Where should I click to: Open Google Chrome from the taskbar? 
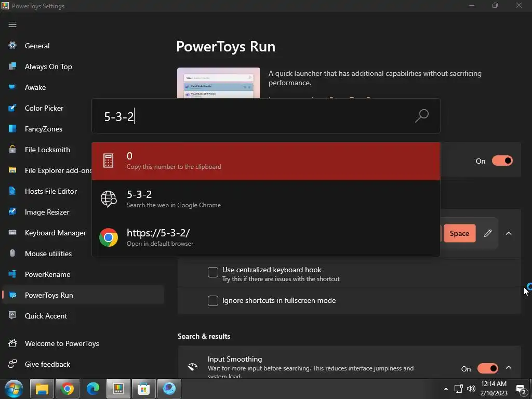click(x=67, y=389)
